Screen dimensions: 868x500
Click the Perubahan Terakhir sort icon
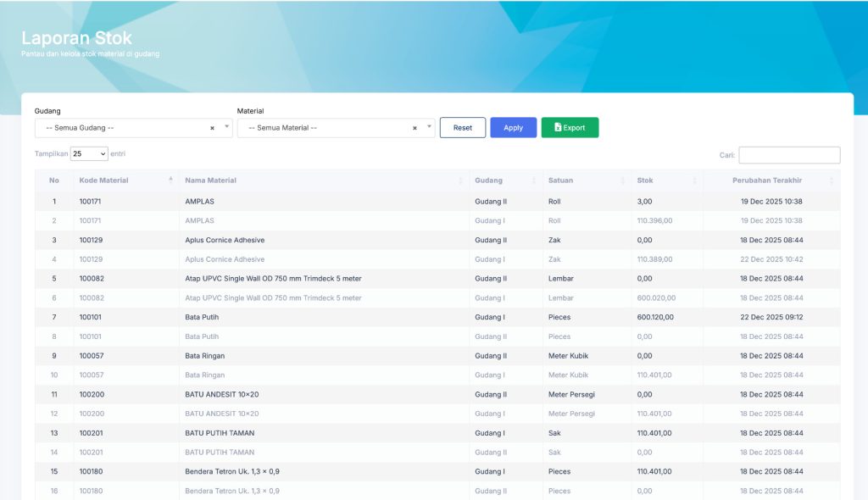[x=832, y=181]
